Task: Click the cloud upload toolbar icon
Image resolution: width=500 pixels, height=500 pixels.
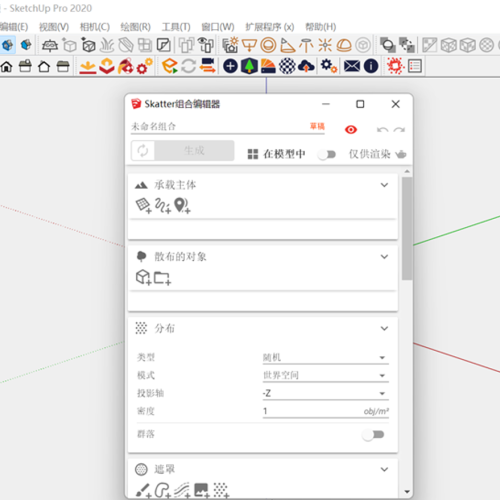Action: (x=306, y=66)
